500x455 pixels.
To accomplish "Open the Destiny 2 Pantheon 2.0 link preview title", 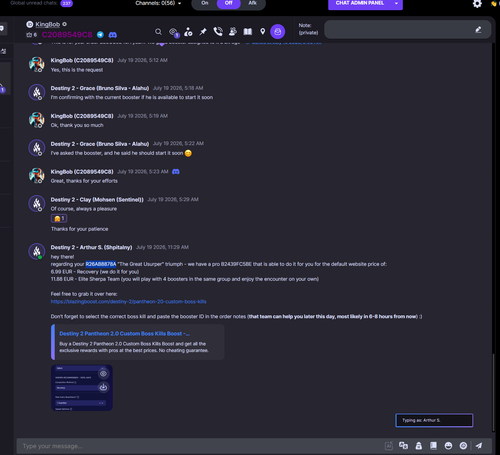I will point(124,333).
